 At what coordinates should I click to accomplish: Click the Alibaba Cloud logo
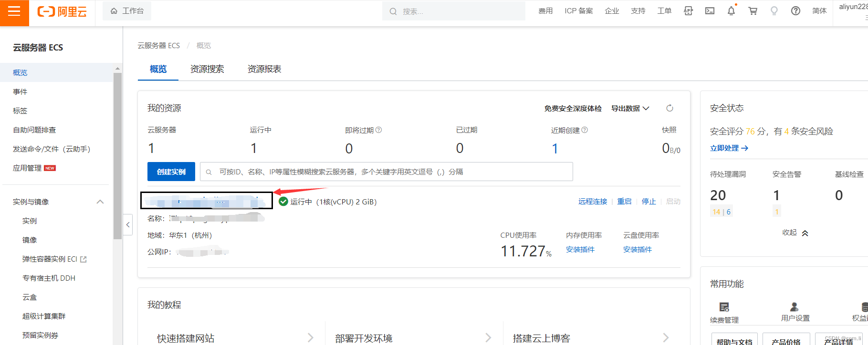click(x=62, y=12)
